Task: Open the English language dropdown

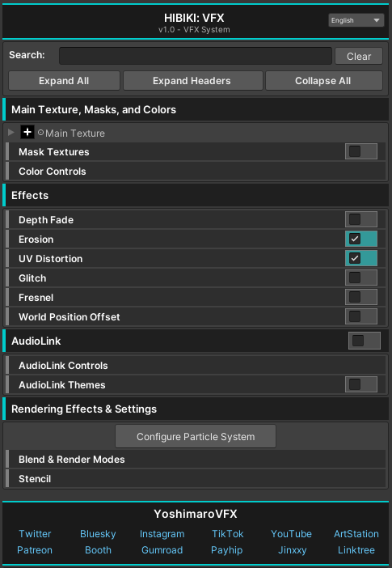Action: click(x=356, y=20)
